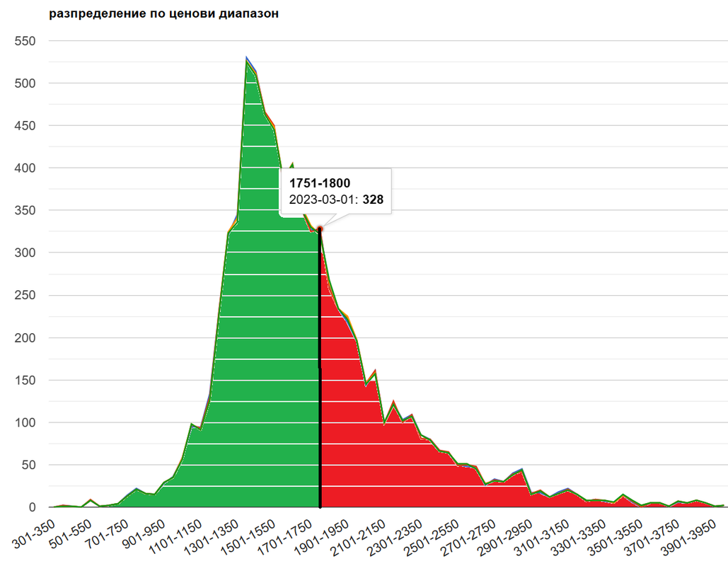Click the y-axis label 500

coord(25,83)
